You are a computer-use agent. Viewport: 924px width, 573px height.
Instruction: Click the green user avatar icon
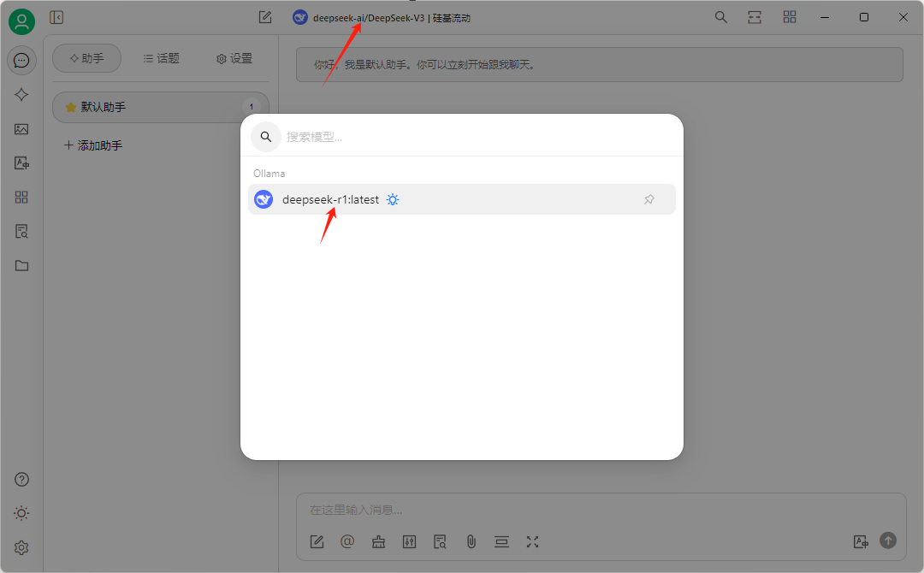(x=21, y=21)
